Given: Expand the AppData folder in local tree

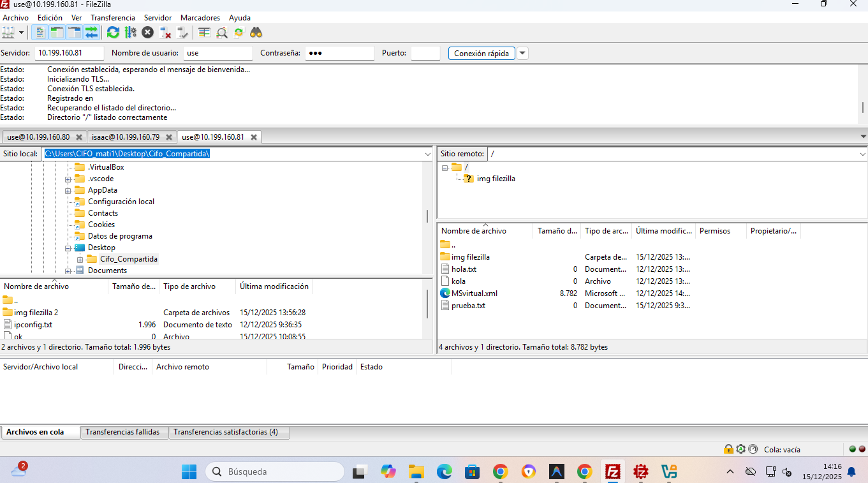Looking at the screenshot, I should click(x=68, y=190).
